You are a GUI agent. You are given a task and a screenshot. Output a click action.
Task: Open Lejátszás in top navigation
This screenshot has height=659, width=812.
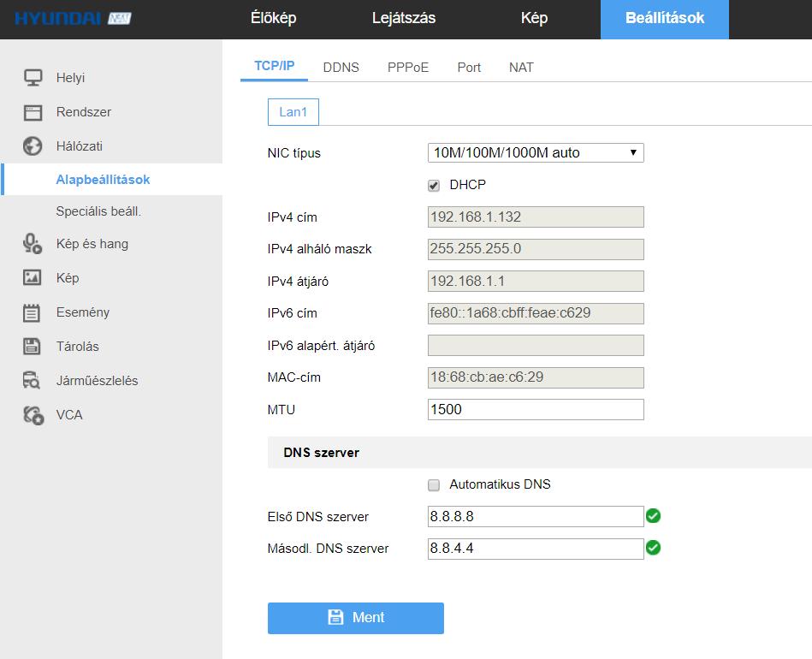403,18
